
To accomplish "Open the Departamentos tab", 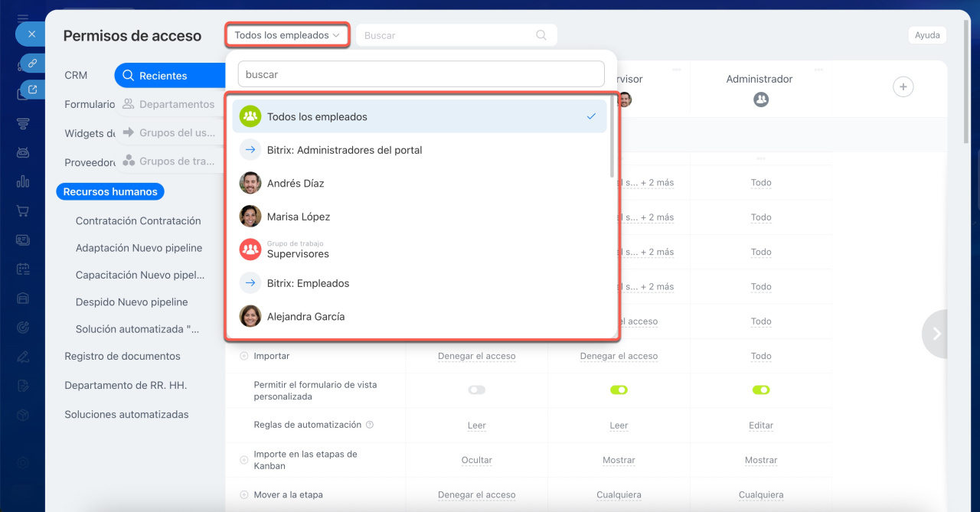I will click(x=170, y=104).
